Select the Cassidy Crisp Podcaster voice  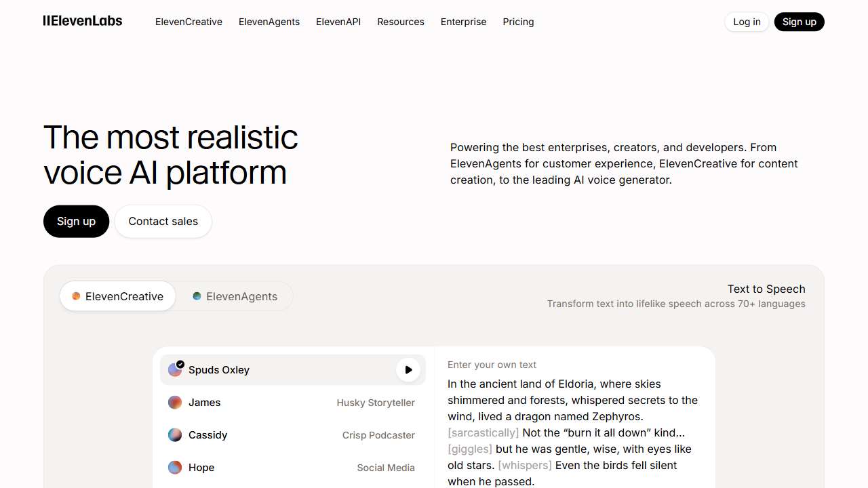(292, 435)
